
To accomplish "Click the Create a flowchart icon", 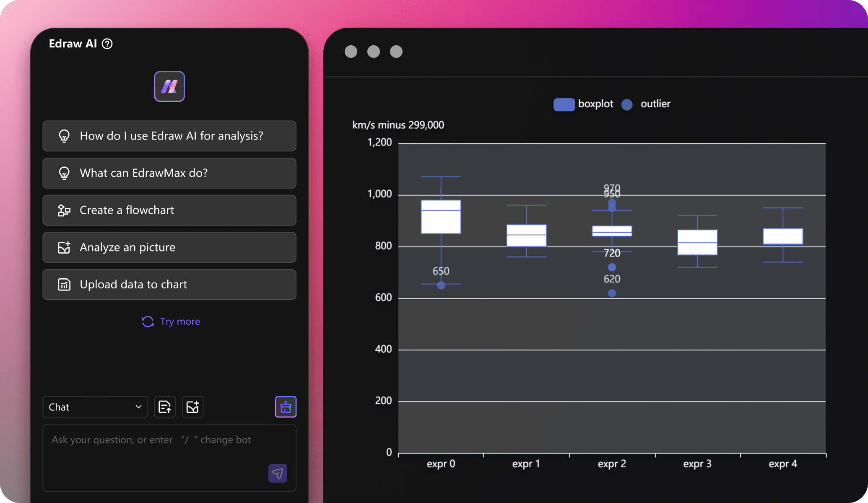I will [65, 210].
